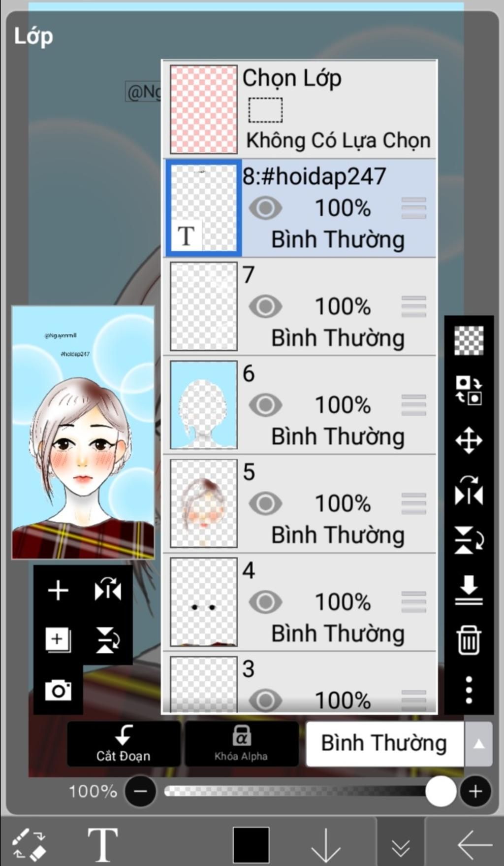Viewport: 504px width, 866px height.
Task: Click the brush-eraser switch icon
Action: click(29, 844)
